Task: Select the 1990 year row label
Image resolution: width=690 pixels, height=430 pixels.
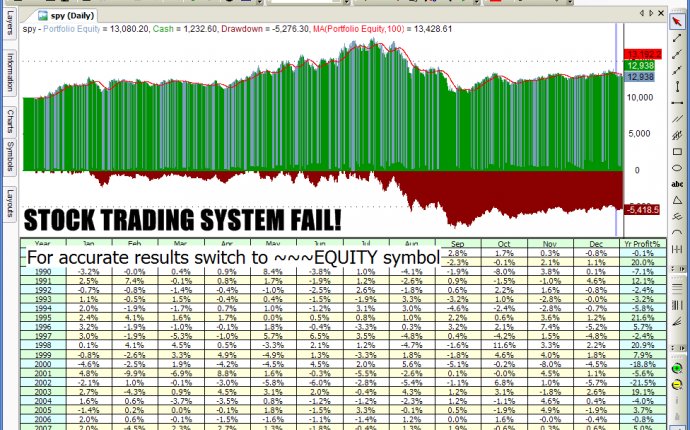Action: tap(43, 272)
